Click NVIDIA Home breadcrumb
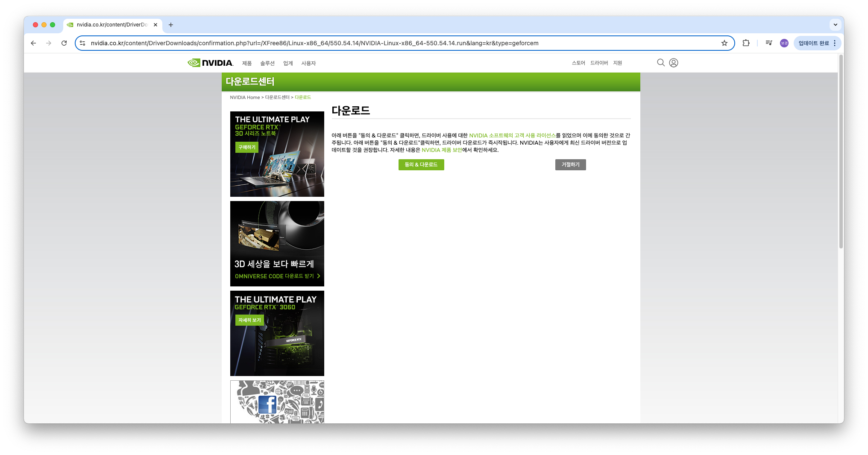 (245, 97)
